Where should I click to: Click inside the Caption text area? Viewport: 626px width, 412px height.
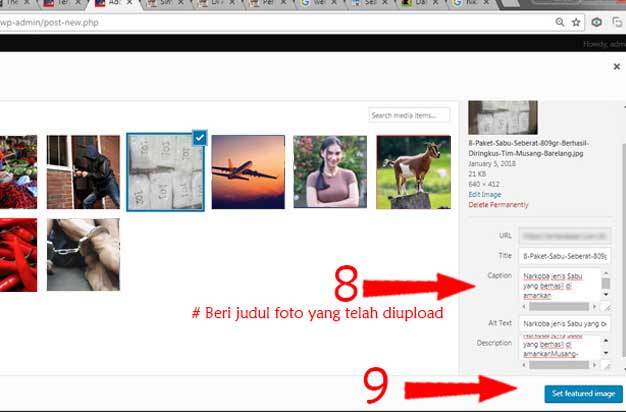[x=559, y=284]
